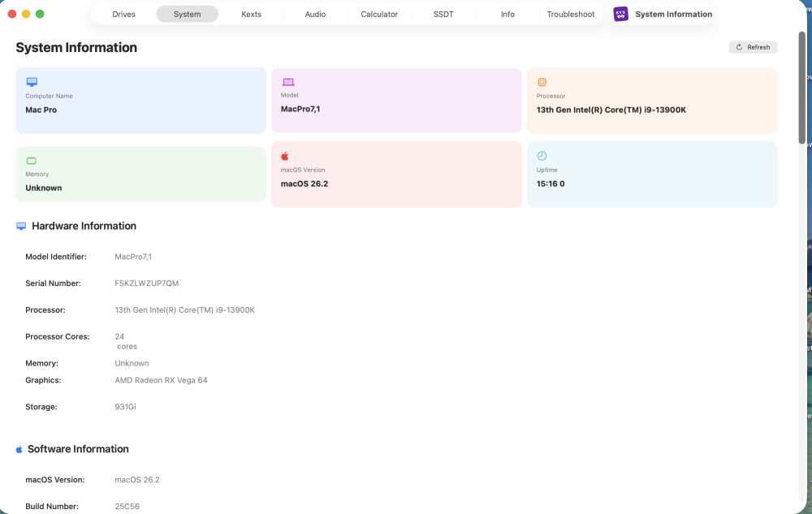Click 'macOS 26.2' on macOS Version card
Viewport: 812px width, 514px height.
[304, 184]
